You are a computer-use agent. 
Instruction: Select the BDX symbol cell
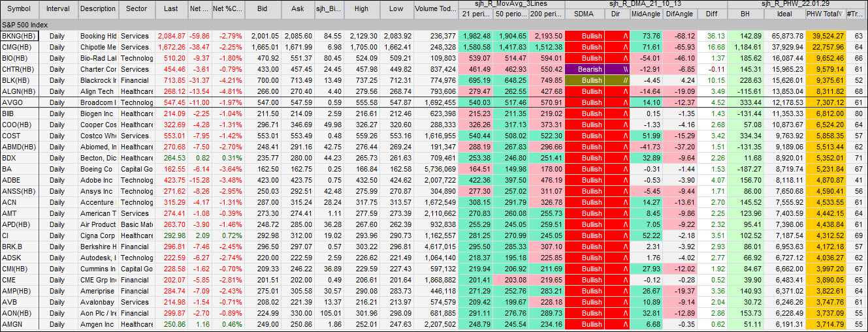(20, 158)
